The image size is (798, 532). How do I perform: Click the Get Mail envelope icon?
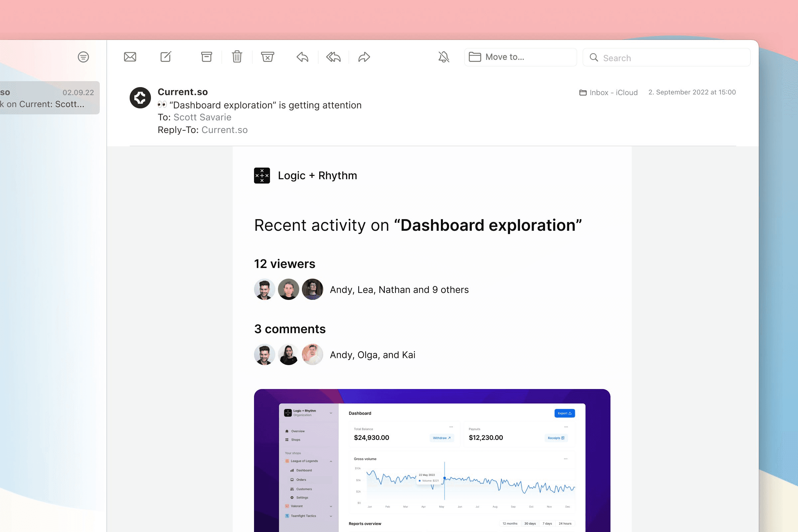pyautogui.click(x=130, y=57)
